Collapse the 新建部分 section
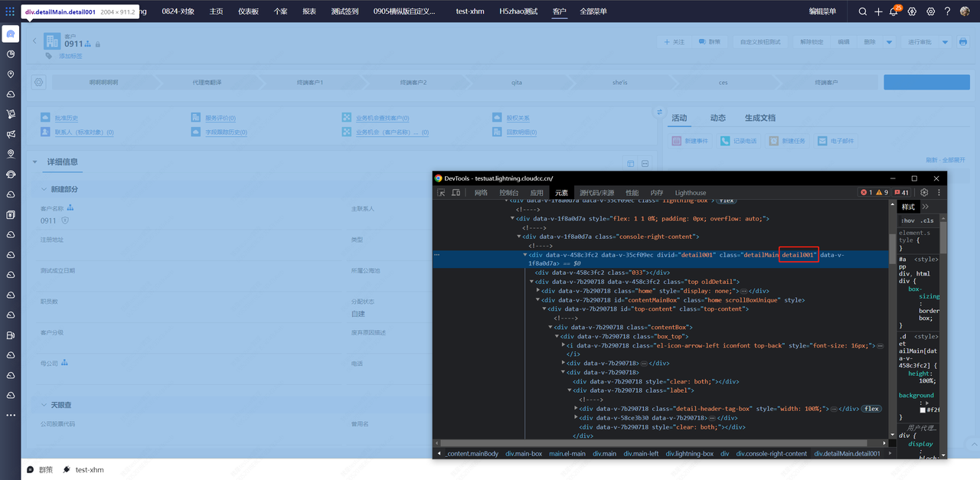 [44, 189]
